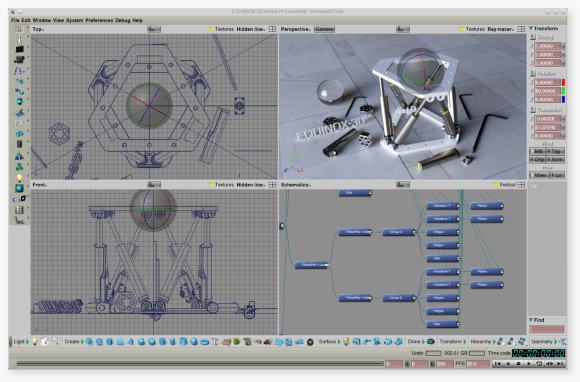
Task: Click the torus icon in Create toolbar
Action: point(205,342)
